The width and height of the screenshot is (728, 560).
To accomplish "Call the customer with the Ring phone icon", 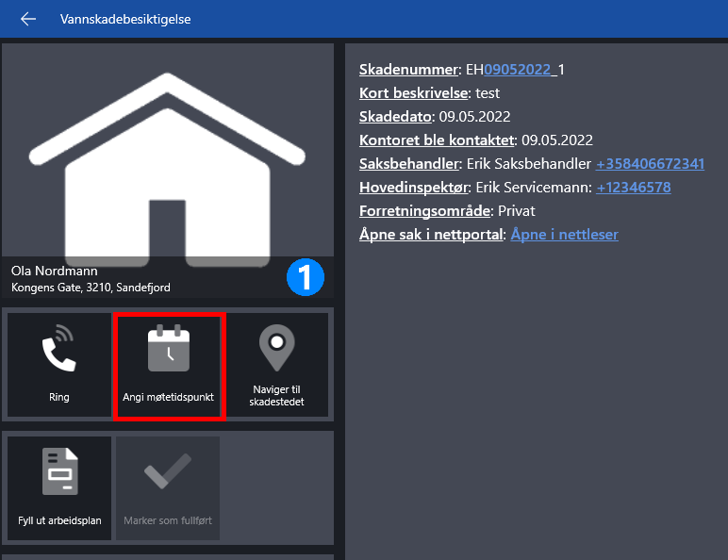I will point(58,366).
